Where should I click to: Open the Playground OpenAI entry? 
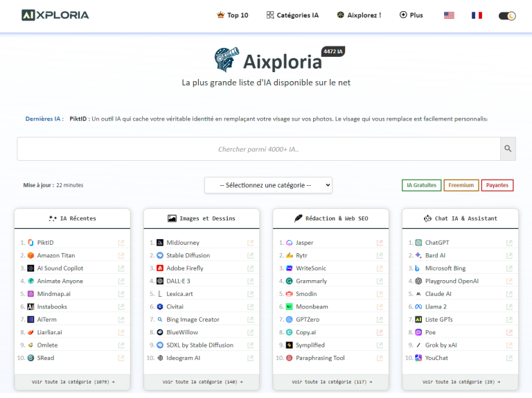tap(452, 282)
